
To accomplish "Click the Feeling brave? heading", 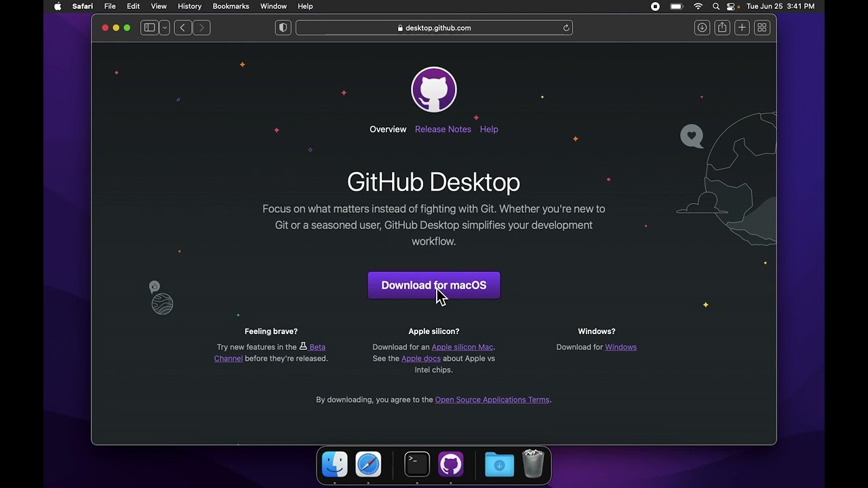I will coord(271,331).
